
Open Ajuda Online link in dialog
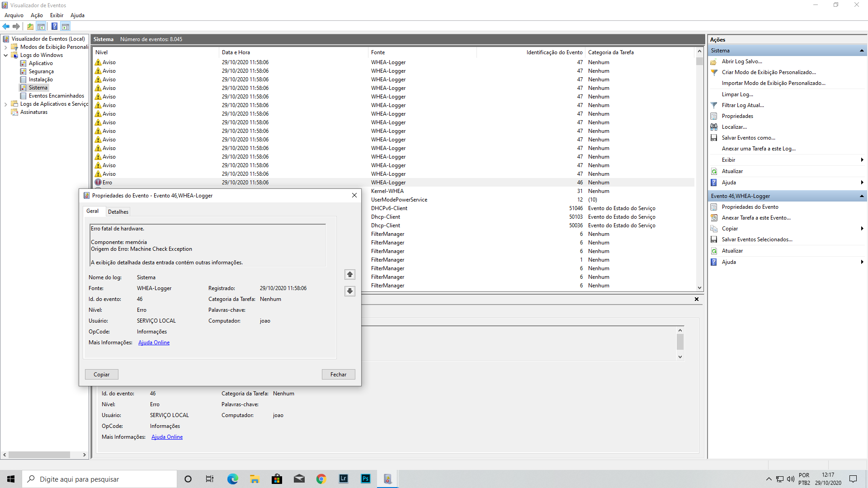(x=154, y=343)
